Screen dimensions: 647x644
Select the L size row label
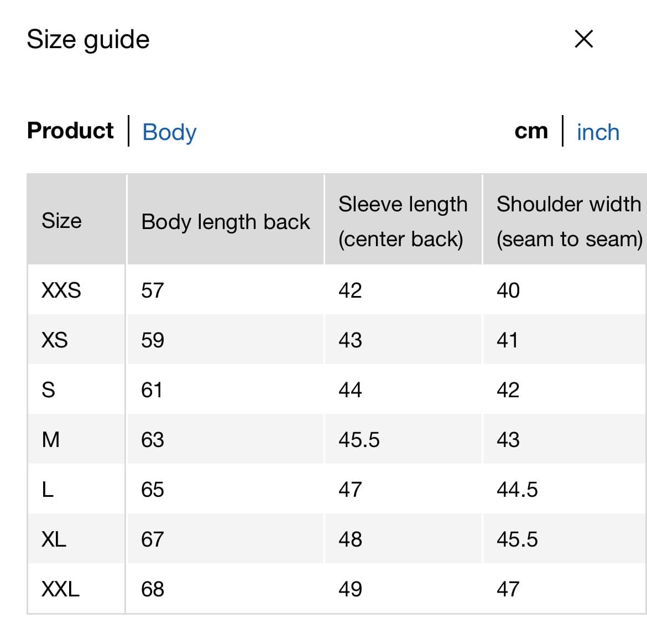tap(48, 490)
